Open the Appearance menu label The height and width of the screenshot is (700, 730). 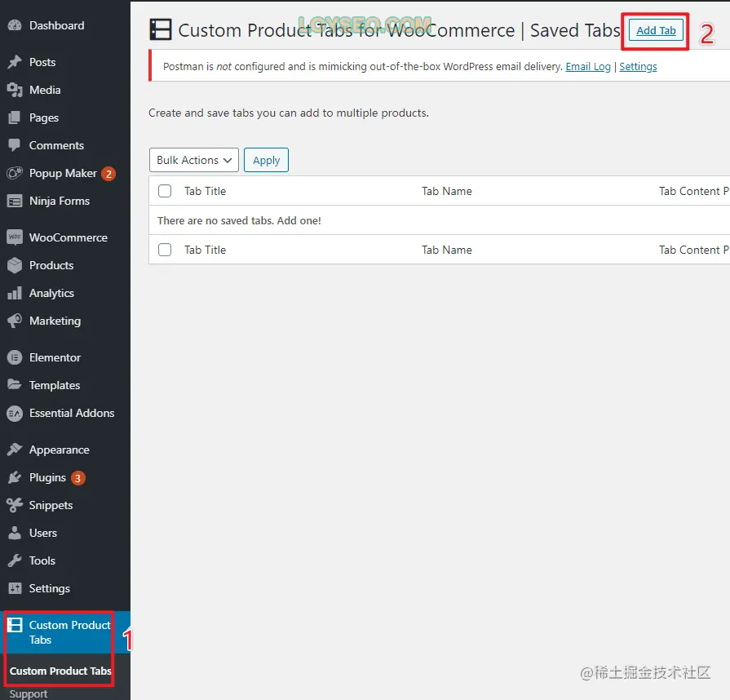(x=59, y=450)
